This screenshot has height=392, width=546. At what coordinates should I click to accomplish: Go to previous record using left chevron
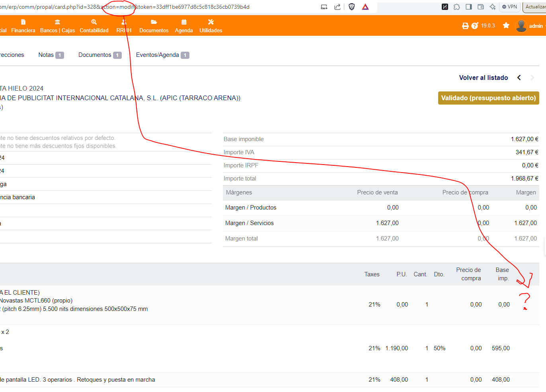[519, 78]
